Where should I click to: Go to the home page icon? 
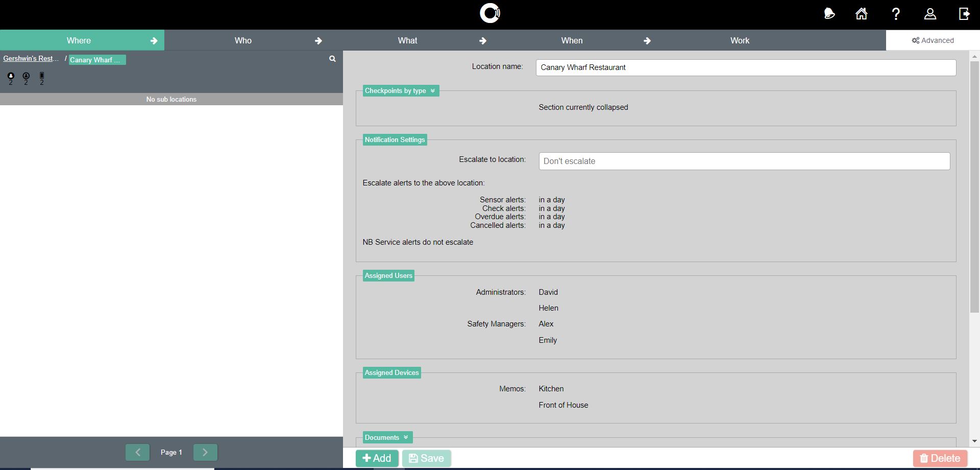[x=862, y=14]
